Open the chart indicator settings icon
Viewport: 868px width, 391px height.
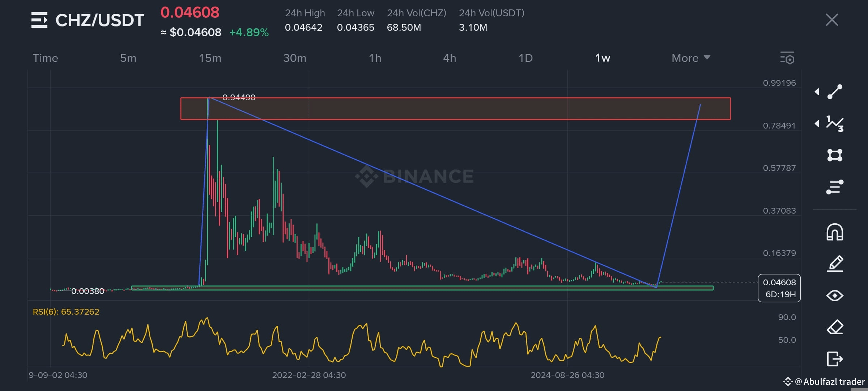(x=787, y=58)
